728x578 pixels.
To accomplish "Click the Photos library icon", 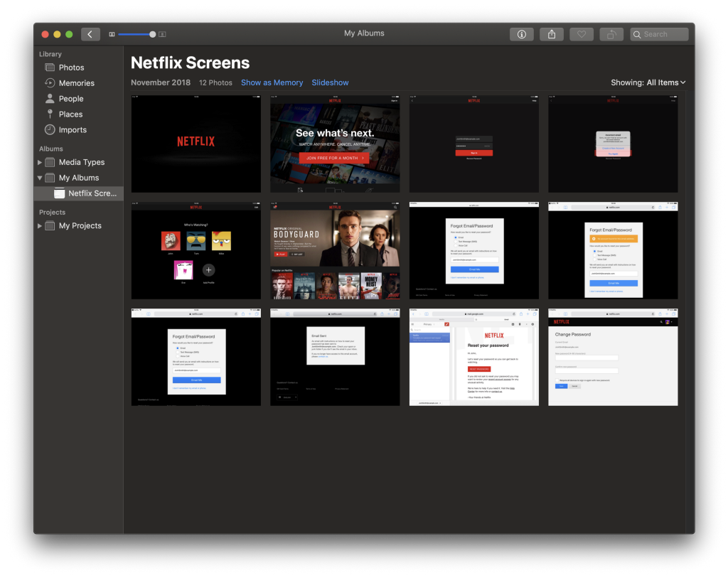I will pyautogui.click(x=50, y=68).
